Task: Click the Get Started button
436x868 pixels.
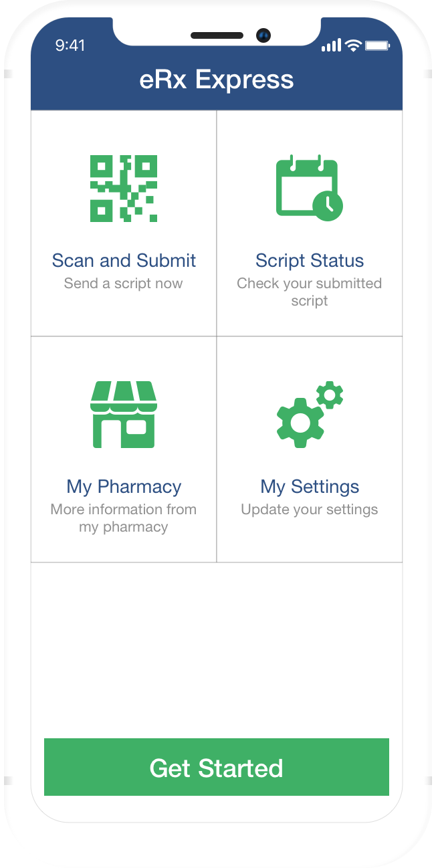Action: click(217, 767)
